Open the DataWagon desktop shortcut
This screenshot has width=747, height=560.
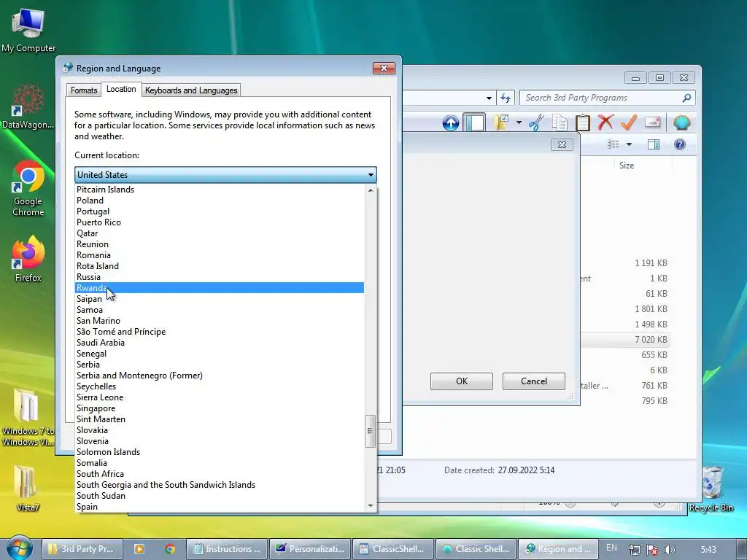tap(28, 106)
